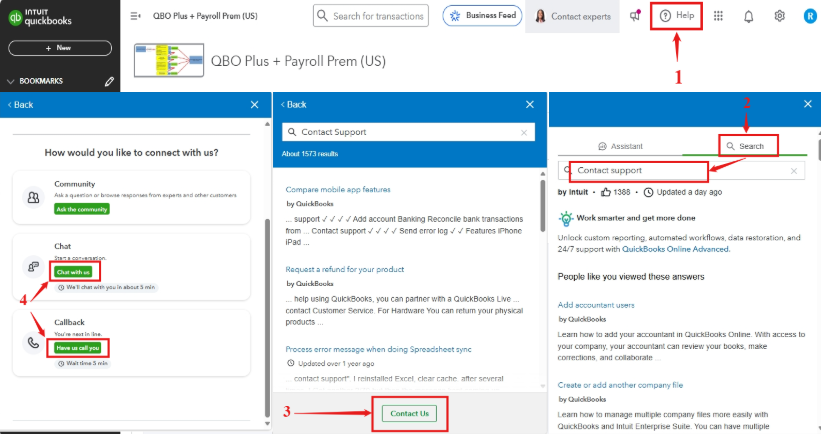Click the Contact Support search field
The height and width of the screenshot is (434, 821).
pos(408,132)
